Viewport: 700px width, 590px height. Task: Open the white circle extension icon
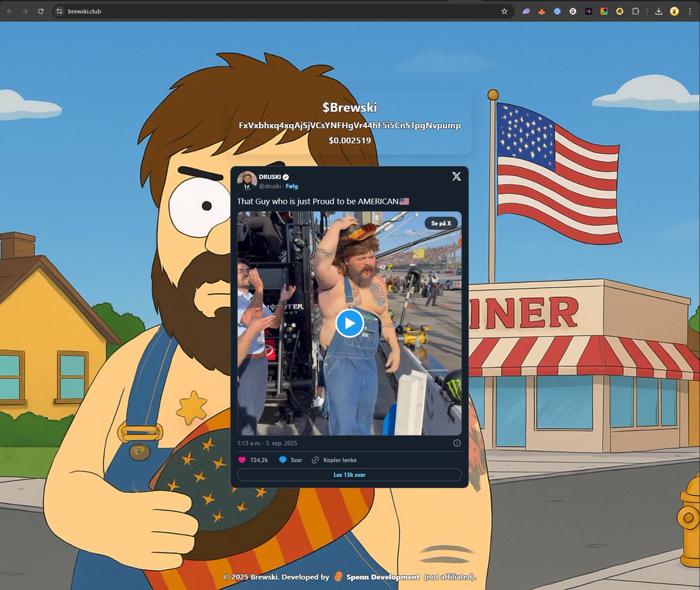tap(573, 11)
